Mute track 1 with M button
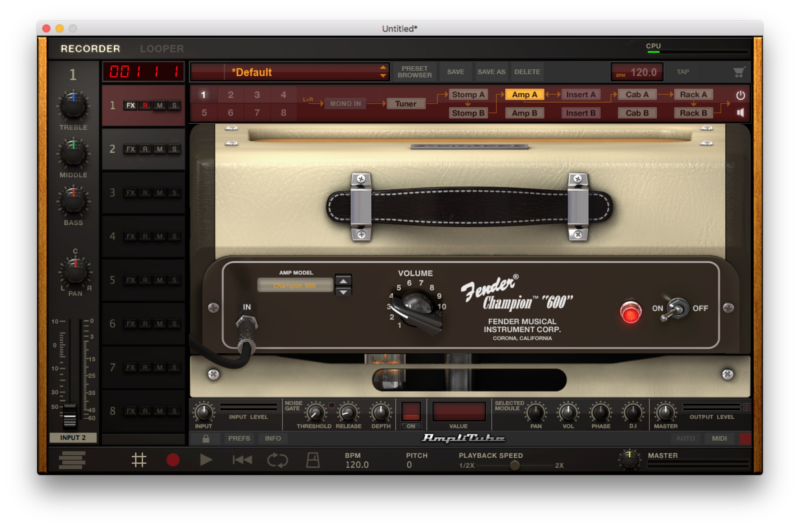The image size is (801, 528). pyautogui.click(x=160, y=106)
